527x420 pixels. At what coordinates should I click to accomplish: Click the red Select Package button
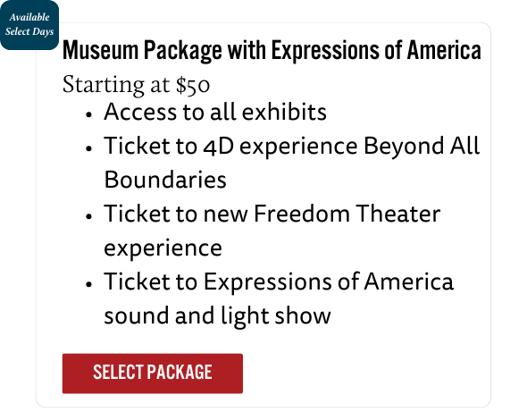point(152,374)
